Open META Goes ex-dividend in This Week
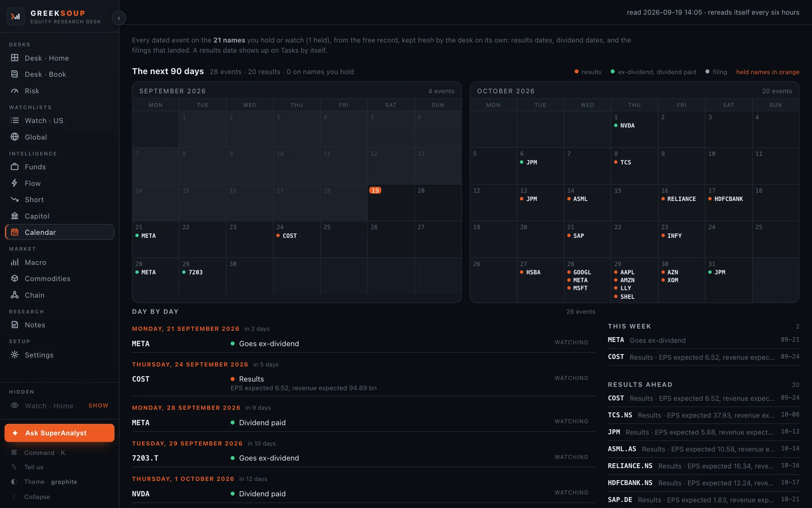Image resolution: width=812 pixels, height=508 pixels. point(704,340)
